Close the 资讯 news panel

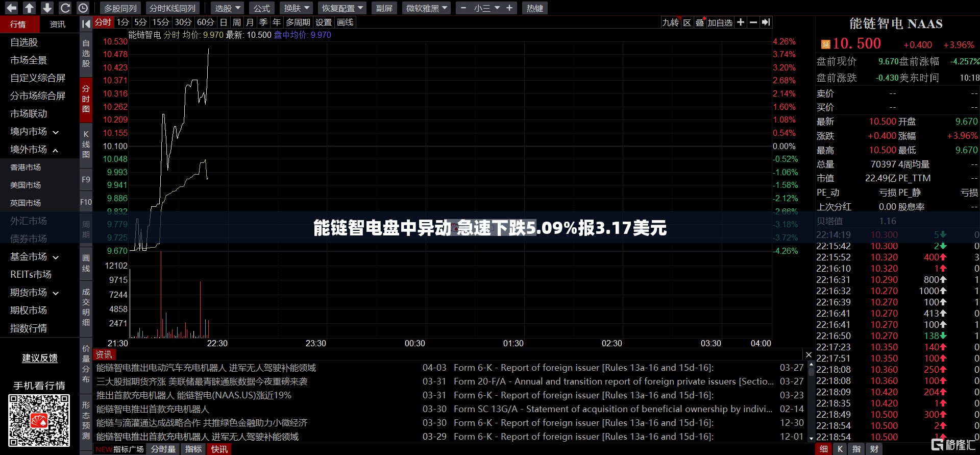[x=808, y=354]
